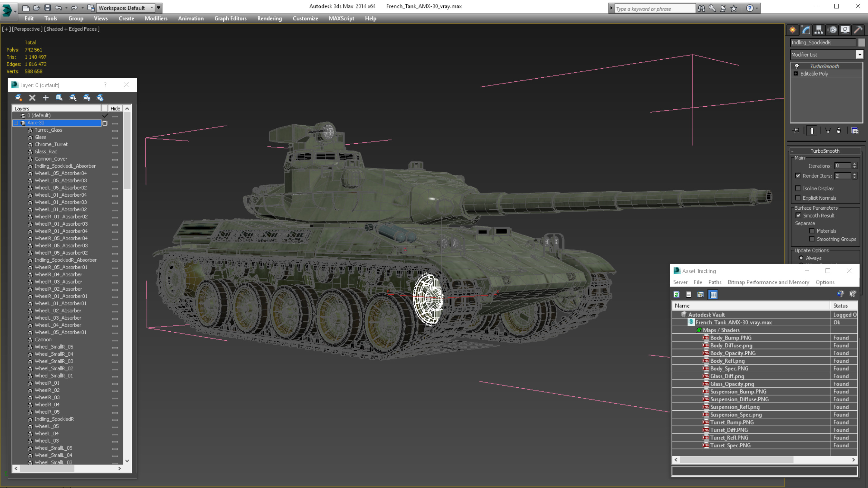This screenshot has width=868, height=488.
Task: Click the Hide column header in Layer dialog
Action: tap(115, 108)
